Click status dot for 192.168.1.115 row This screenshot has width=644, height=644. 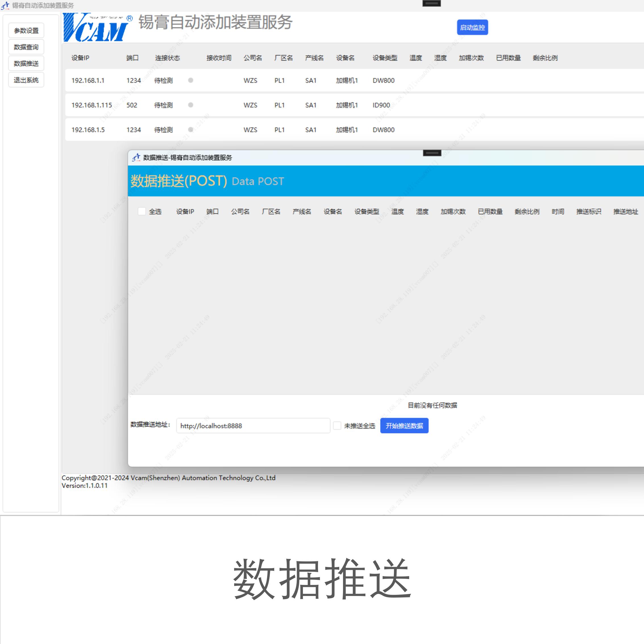pyautogui.click(x=191, y=105)
